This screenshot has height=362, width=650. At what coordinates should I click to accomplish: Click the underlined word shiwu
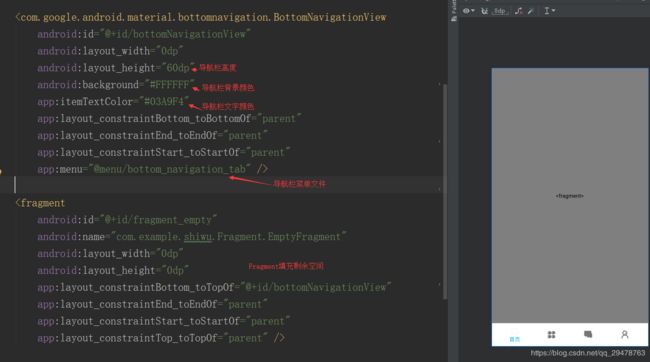pyautogui.click(x=198, y=237)
